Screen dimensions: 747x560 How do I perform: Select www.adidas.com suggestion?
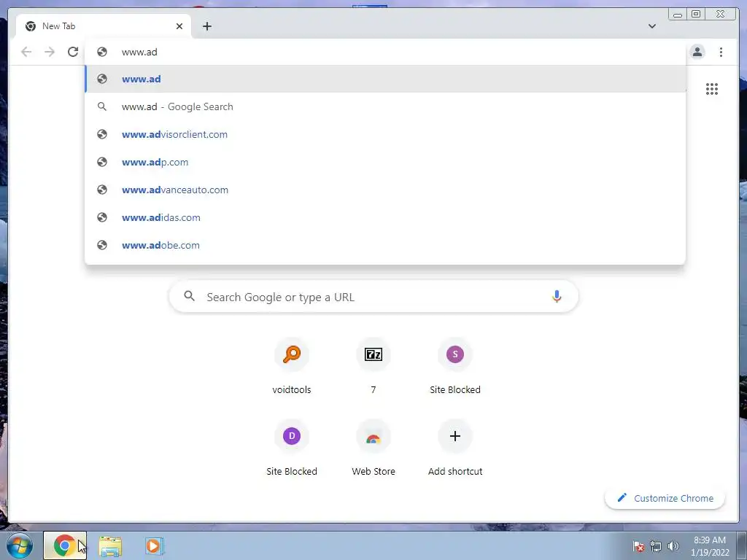pyautogui.click(x=385, y=217)
